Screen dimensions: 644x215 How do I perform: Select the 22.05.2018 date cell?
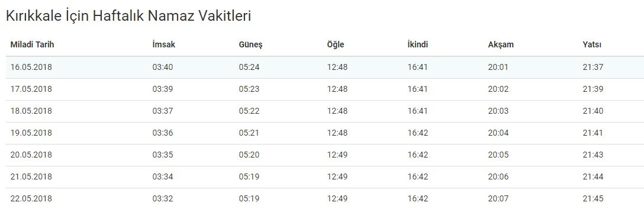tap(31, 199)
